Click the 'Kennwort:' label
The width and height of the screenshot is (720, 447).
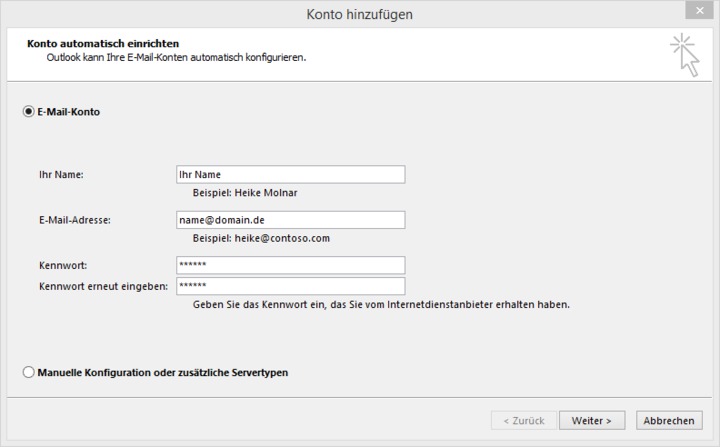coord(63,266)
